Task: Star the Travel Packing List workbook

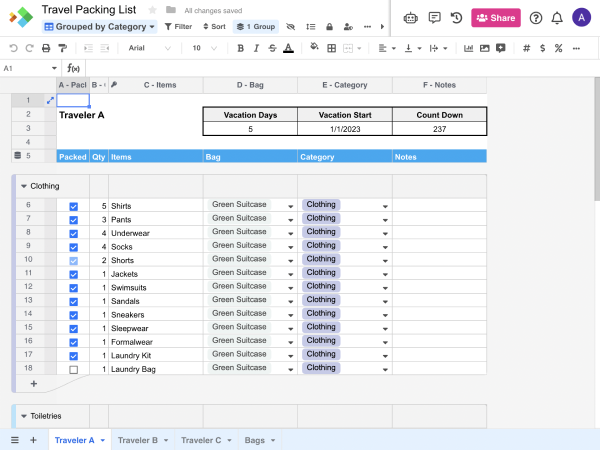Action: [x=152, y=10]
